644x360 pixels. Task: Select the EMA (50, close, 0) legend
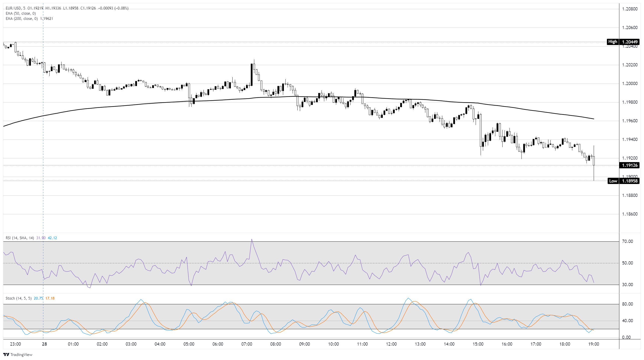click(x=20, y=13)
